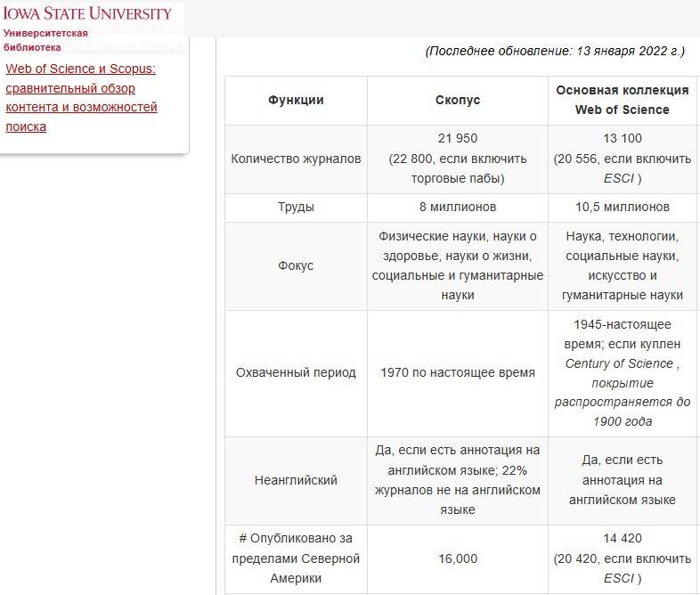Select the Количество журналов row label

tap(296, 159)
